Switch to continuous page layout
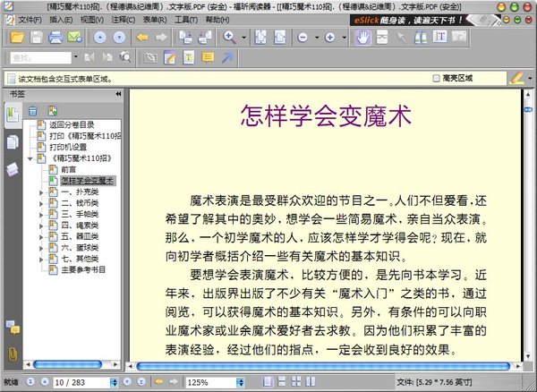The width and height of the screenshot is (537, 392). tap(282, 382)
